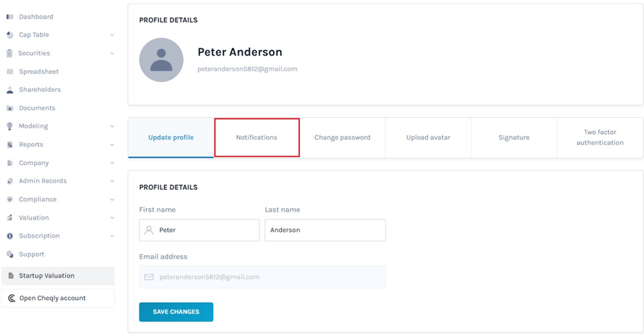Click the Compliance shield icon
Viewport: 644px width, 334px height.
(x=10, y=199)
